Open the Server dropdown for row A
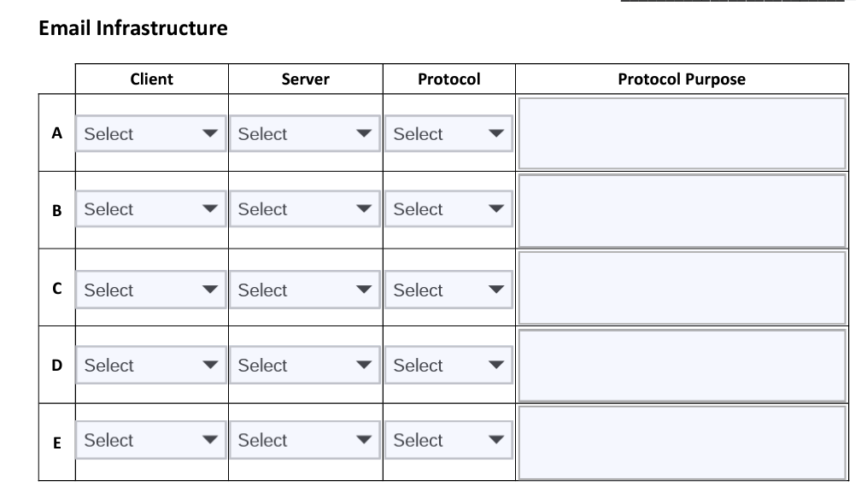This screenshot has height=504, width=867. (304, 133)
